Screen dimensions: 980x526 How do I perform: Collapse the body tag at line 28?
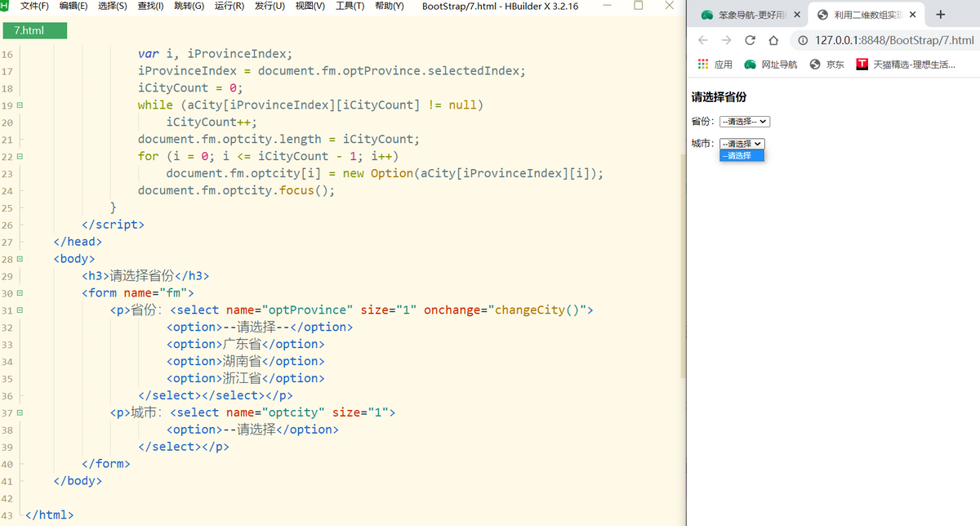tap(20, 259)
